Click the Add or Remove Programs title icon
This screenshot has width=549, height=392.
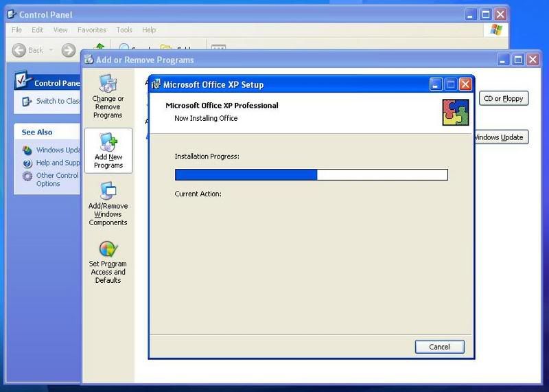[88, 60]
